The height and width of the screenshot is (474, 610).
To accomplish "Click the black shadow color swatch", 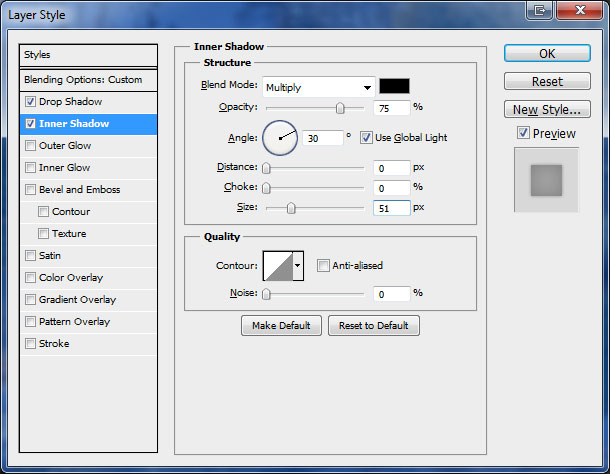I will [394, 87].
